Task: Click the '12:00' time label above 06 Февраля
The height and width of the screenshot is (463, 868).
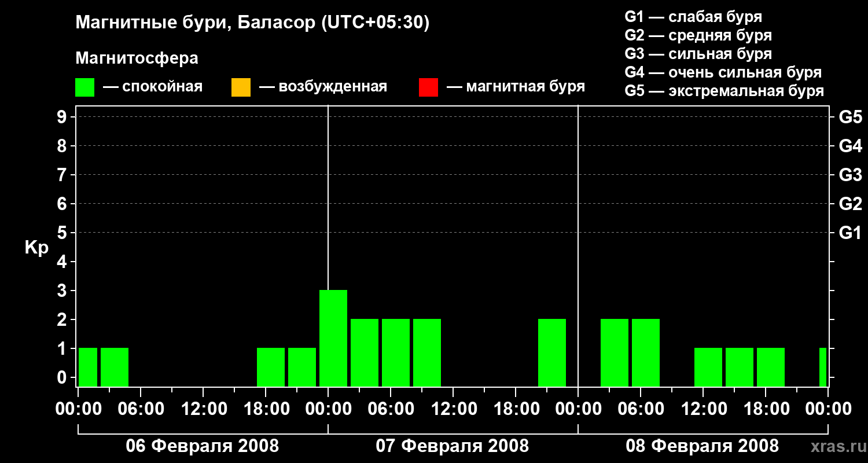Action: tap(203, 409)
